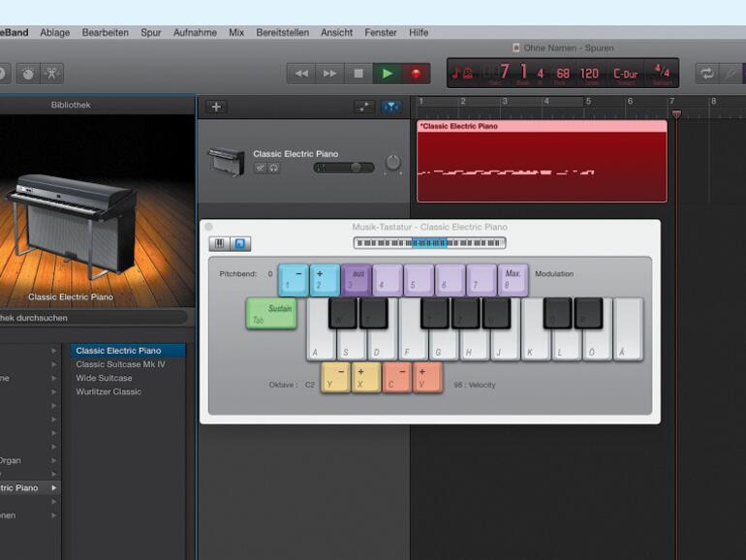The height and width of the screenshot is (560, 746).
Task: Fast-forward the project
Action: pyautogui.click(x=329, y=74)
